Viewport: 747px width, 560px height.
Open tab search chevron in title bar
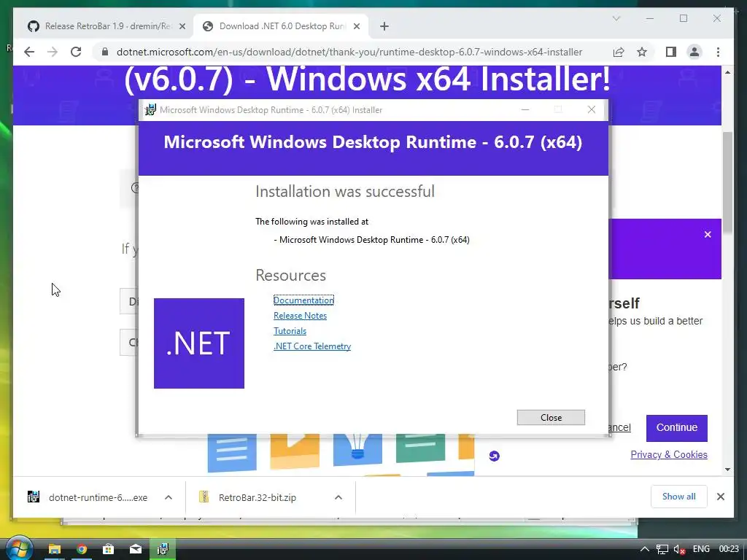[616, 18]
